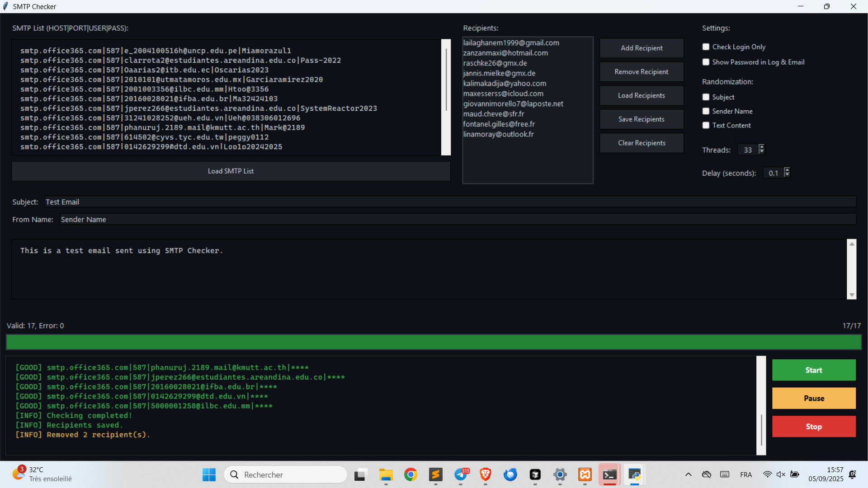Open Telegram from the taskbar
The height and width of the screenshot is (488, 868).
tap(461, 474)
